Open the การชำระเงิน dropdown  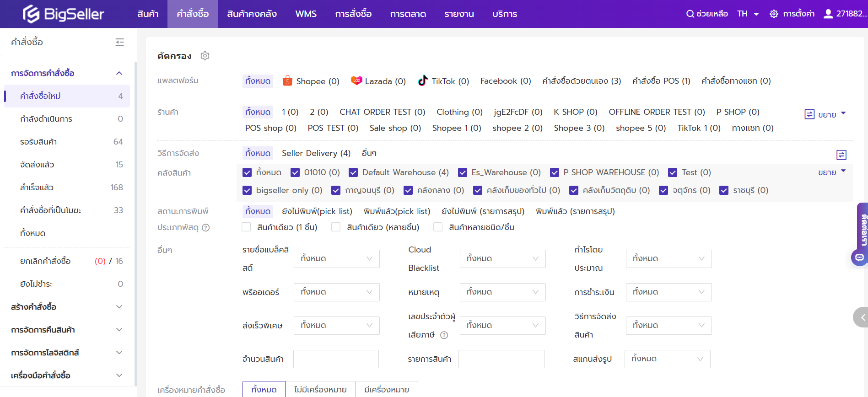[x=668, y=292]
